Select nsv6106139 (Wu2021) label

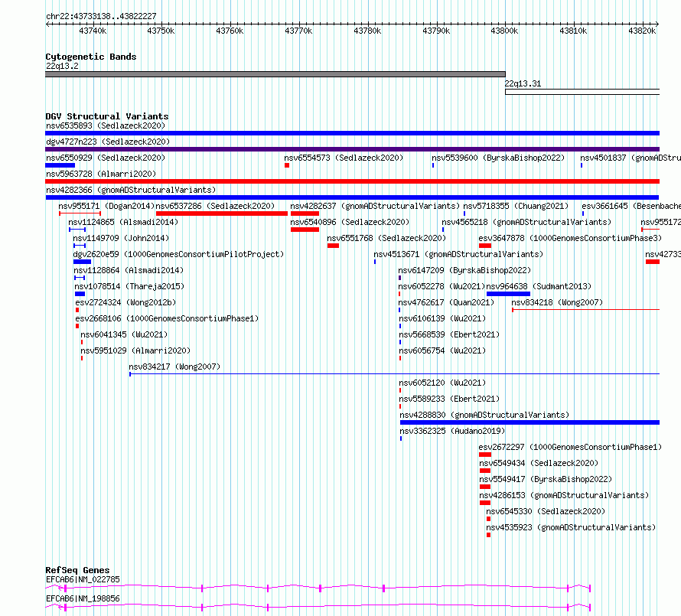click(442, 319)
